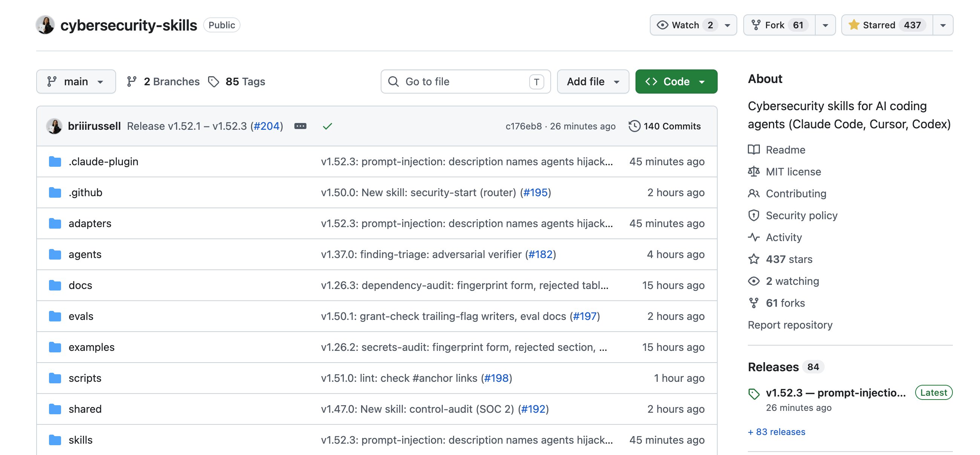Open the Fork options dropdown arrow
The image size is (980, 455).
(x=825, y=25)
